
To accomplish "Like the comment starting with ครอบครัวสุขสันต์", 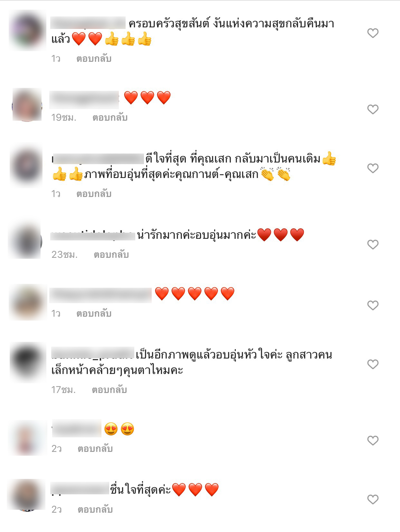I will tap(373, 33).
